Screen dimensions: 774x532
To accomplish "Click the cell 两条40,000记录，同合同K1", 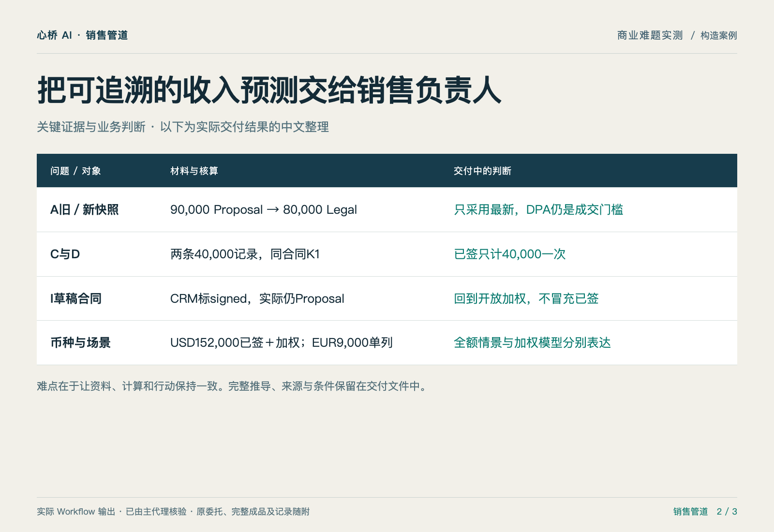I will 245,254.
